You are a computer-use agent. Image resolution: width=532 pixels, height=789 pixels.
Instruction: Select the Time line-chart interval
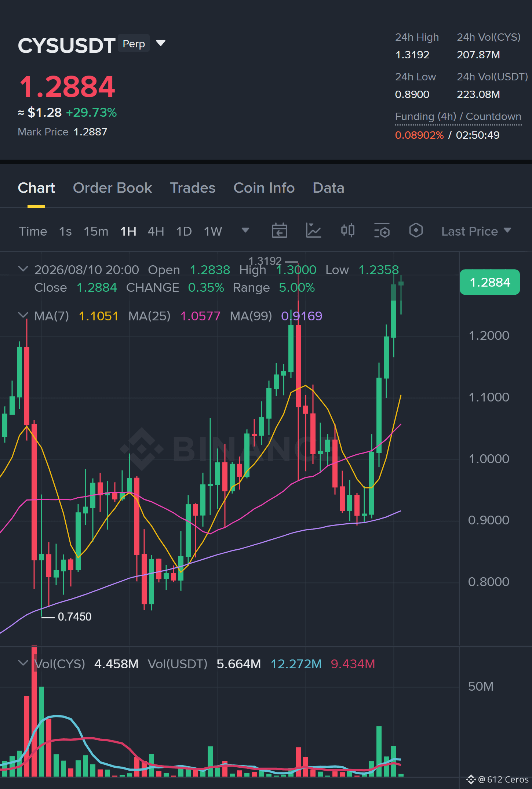pos(33,231)
